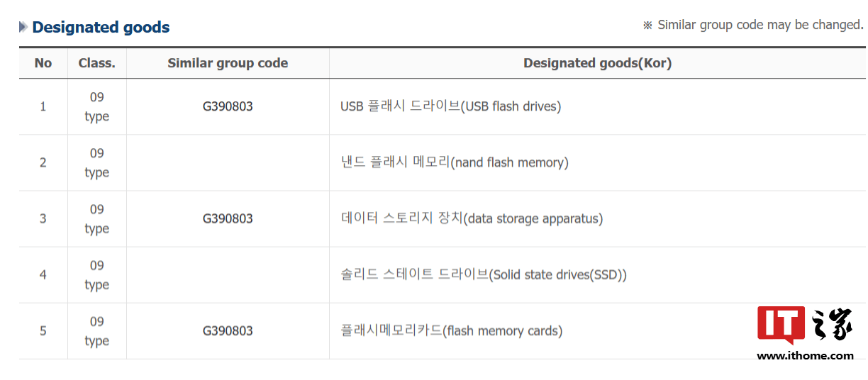Select the Class. column header
This screenshot has height=380, width=868.
point(97,63)
